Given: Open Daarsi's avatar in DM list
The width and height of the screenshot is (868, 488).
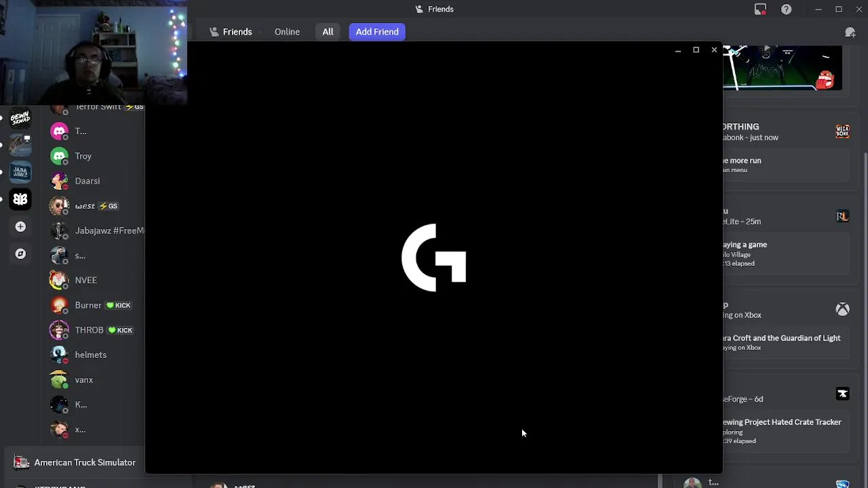Looking at the screenshot, I should pyautogui.click(x=60, y=181).
